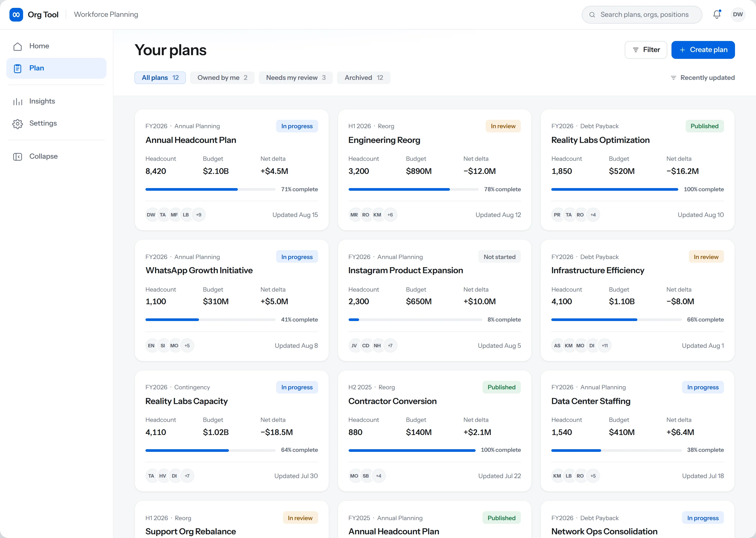Click Create plan button
The image size is (756, 538).
703,50
